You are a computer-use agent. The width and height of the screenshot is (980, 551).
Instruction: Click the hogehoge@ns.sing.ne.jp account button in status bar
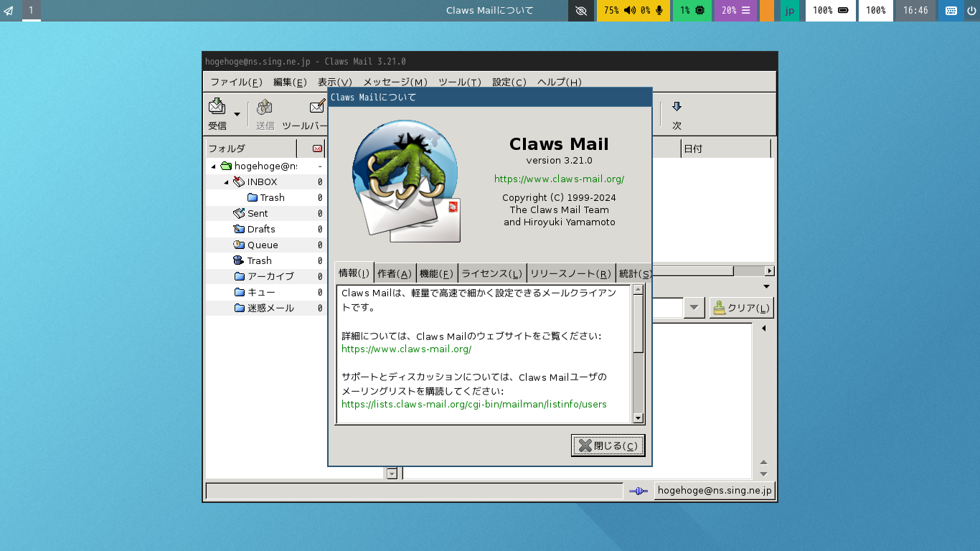[x=715, y=491]
